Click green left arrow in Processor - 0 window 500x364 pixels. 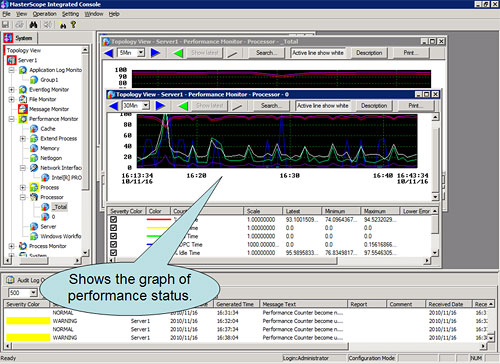183,106
